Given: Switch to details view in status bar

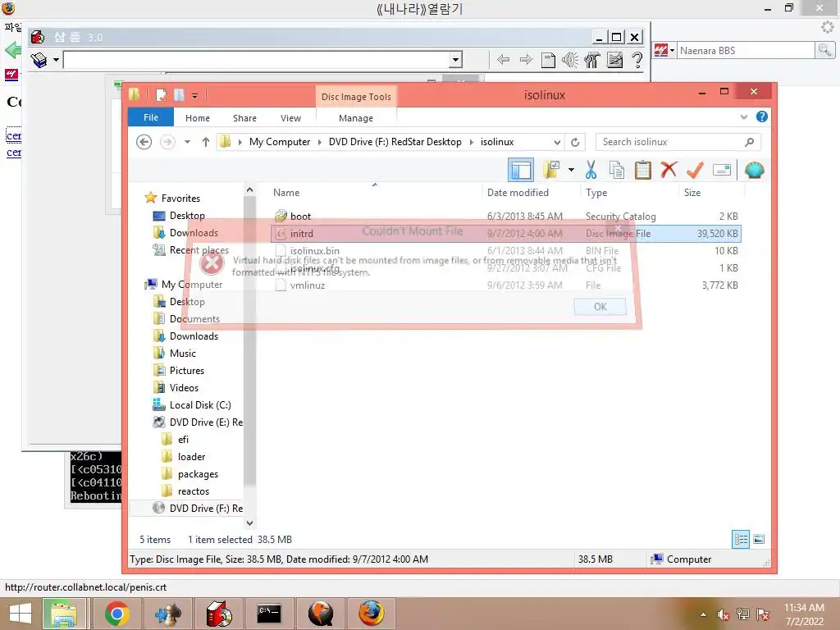Looking at the screenshot, I should 741,539.
